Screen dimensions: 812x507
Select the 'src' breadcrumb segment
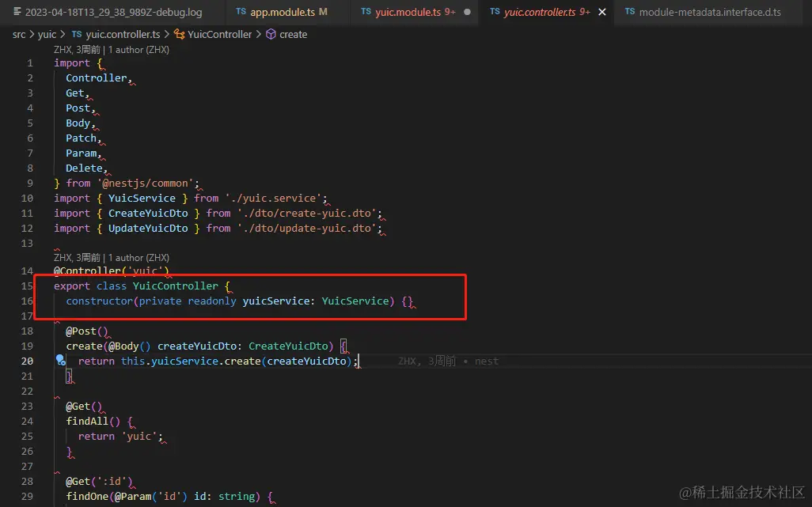pyautogui.click(x=19, y=34)
